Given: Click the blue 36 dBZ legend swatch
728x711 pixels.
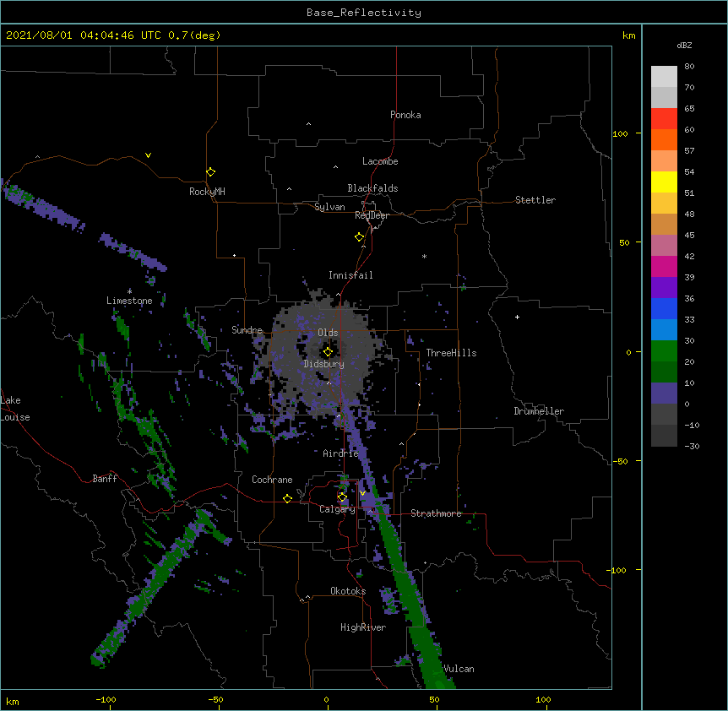Looking at the screenshot, I should tap(664, 308).
